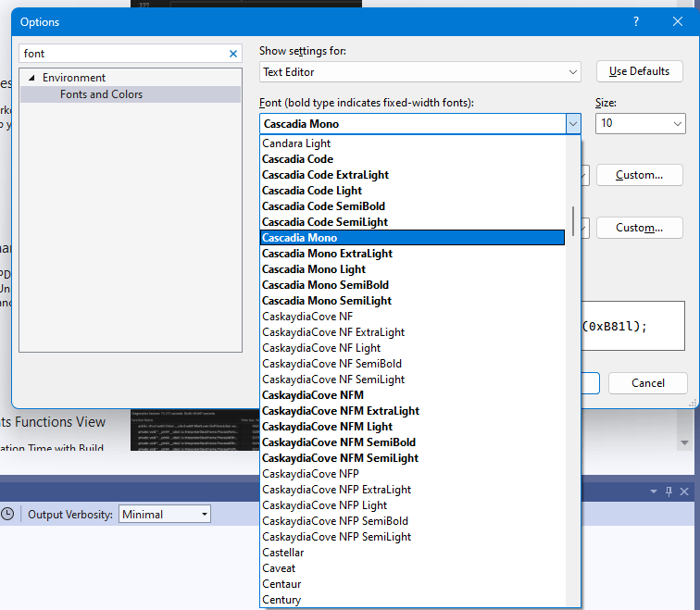Image resolution: width=700 pixels, height=610 pixels.
Task: Select Centaur font
Action: 412,584
